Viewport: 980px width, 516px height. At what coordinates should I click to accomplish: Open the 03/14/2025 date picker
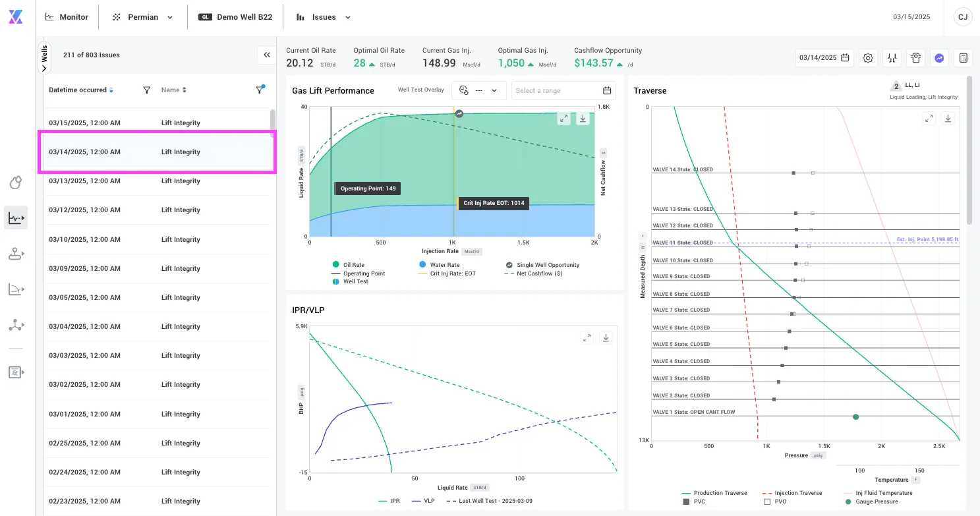pos(824,58)
